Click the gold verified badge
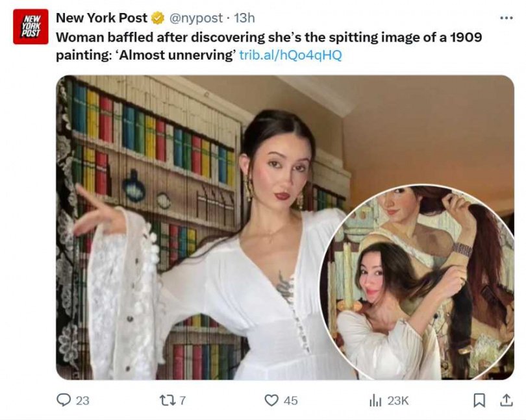The height and width of the screenshot is (420, 526). click(157, 18)
